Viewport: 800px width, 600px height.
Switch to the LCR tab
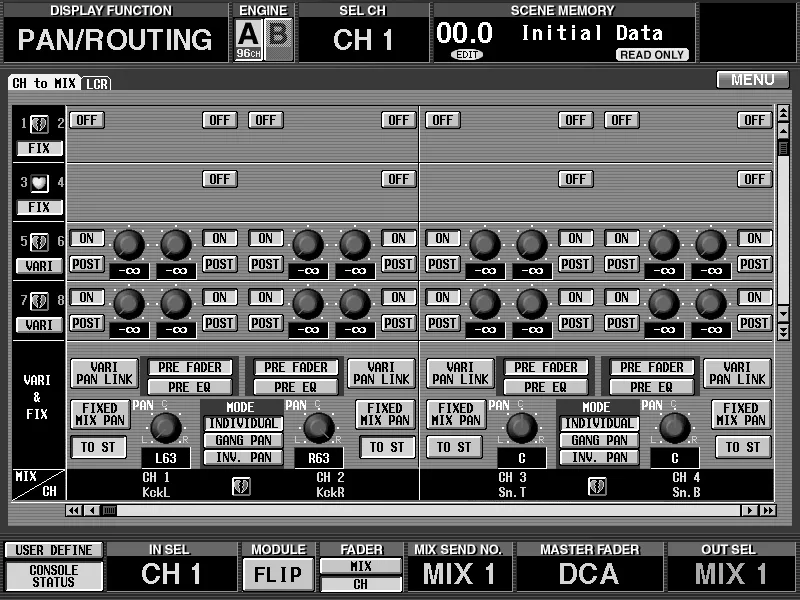tap(96, 84)
